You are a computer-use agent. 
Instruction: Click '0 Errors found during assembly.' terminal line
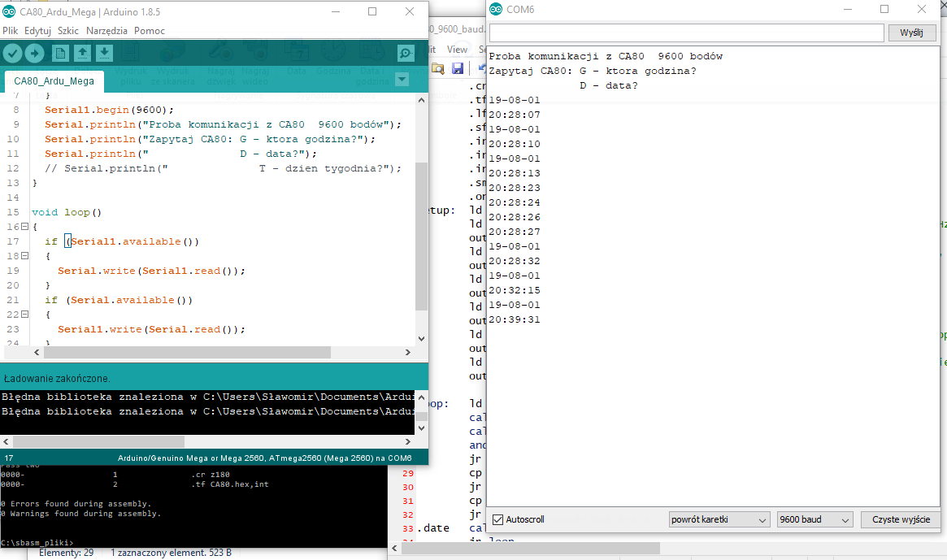click(x=76, y=504)
